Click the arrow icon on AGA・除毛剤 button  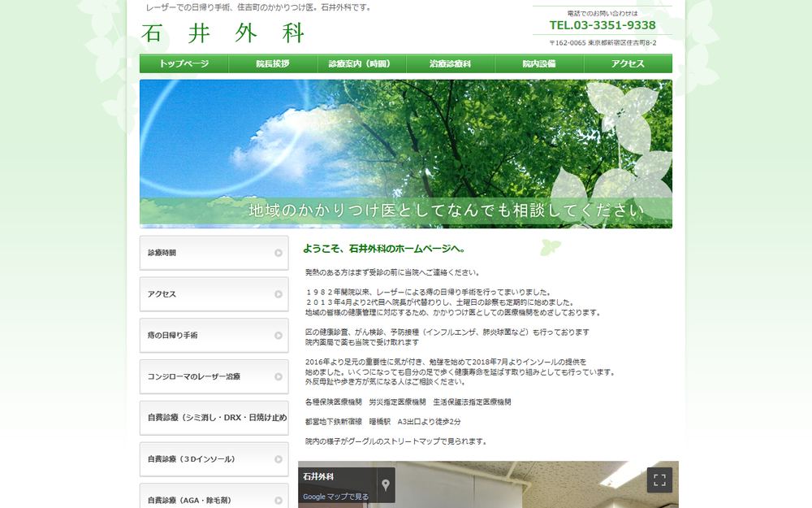point(279,500)
